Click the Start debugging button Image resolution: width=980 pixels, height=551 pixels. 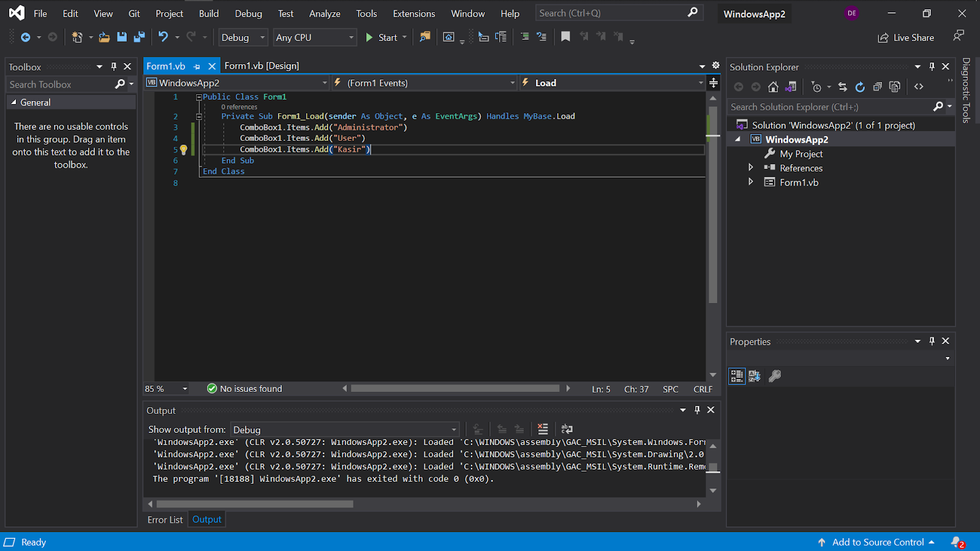tap(382, 37)
